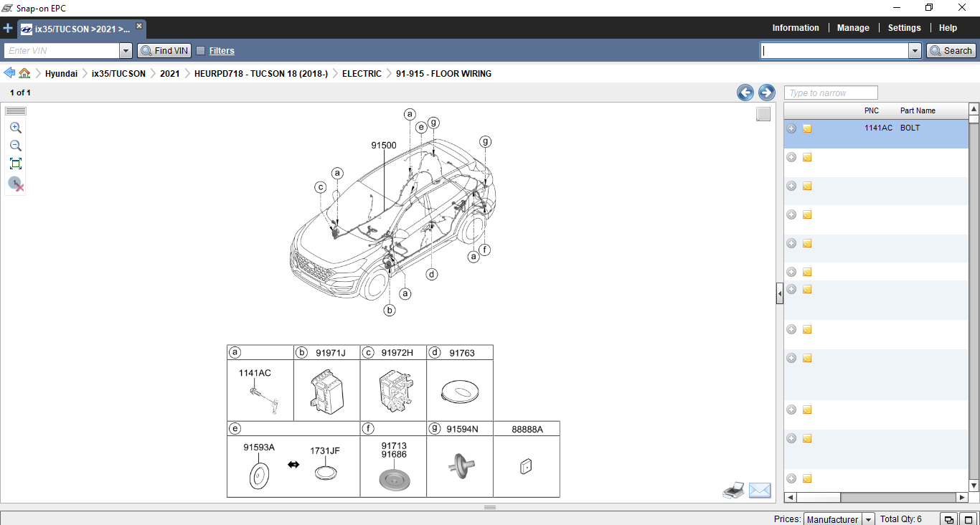
Task: Go to the previous illustration arrow
Action: tap(745, 93)
